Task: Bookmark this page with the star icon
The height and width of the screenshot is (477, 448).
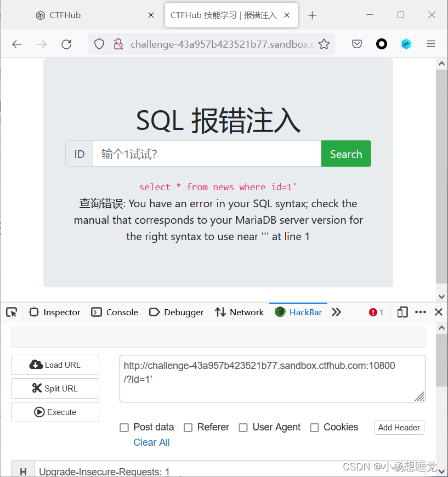Action: [x=324, y=44]
